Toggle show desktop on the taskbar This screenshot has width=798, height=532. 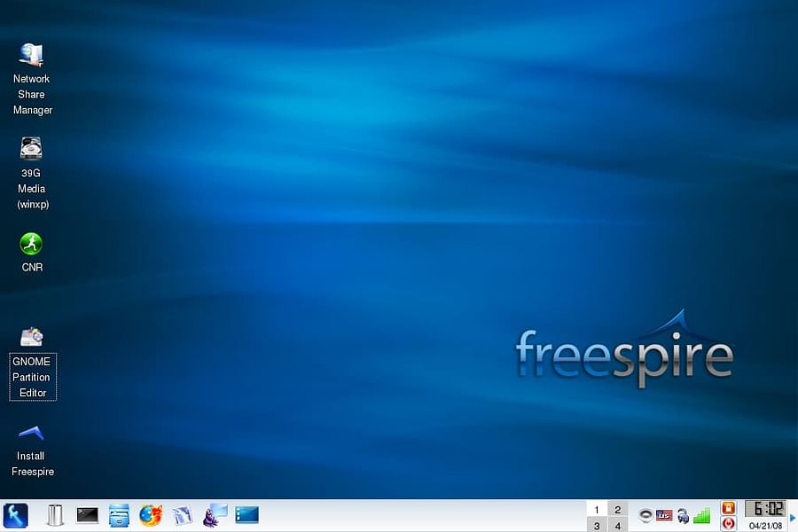[246, 515]
